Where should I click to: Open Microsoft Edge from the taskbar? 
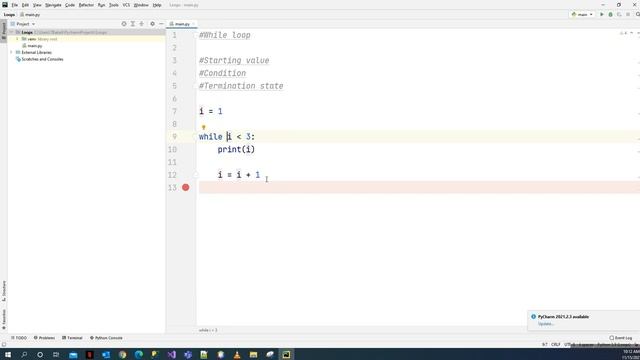click(x=139, y=354)
